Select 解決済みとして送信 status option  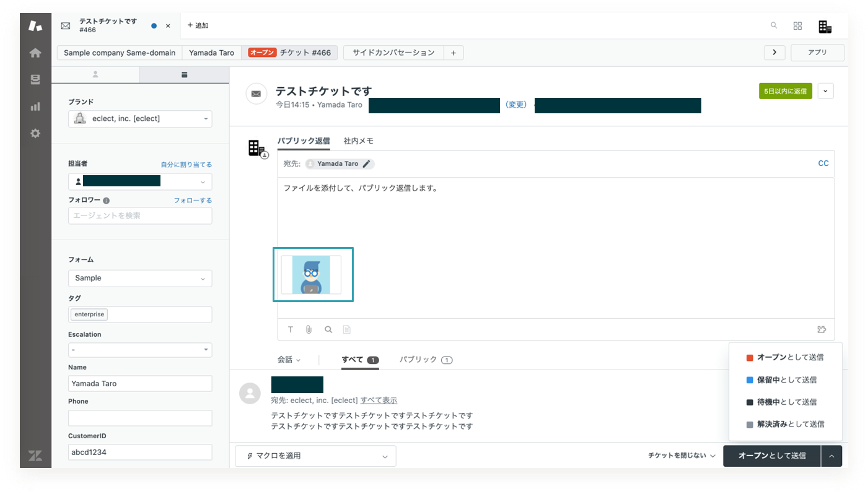point(786,425)
